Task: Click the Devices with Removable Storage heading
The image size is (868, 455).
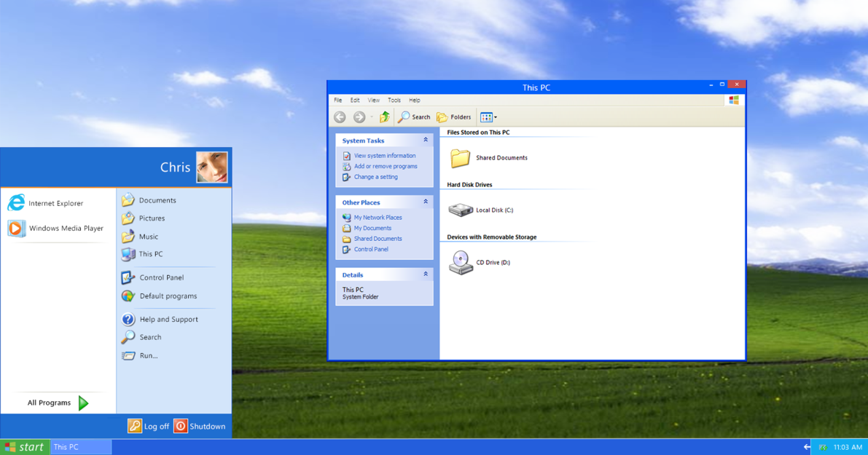Action: 491,237
